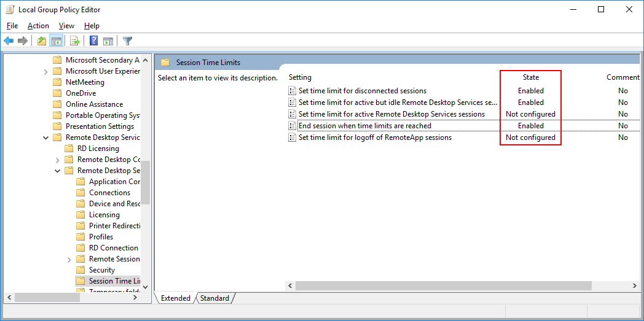Select Portable Operating System tree item
The width and height of the screenshot is (644, 321).
(x=103, y=115)
